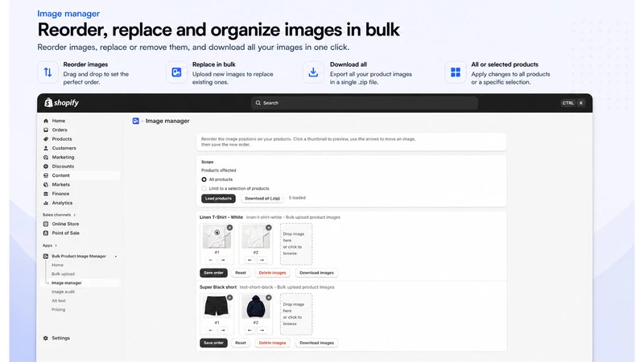Download images for Linen T-Shirt - White
This screenshot has height=362, width=644.
316,273
